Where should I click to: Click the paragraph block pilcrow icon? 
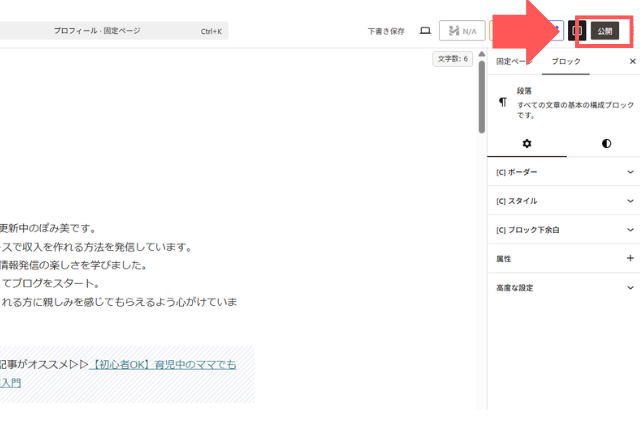click(503, 102)
